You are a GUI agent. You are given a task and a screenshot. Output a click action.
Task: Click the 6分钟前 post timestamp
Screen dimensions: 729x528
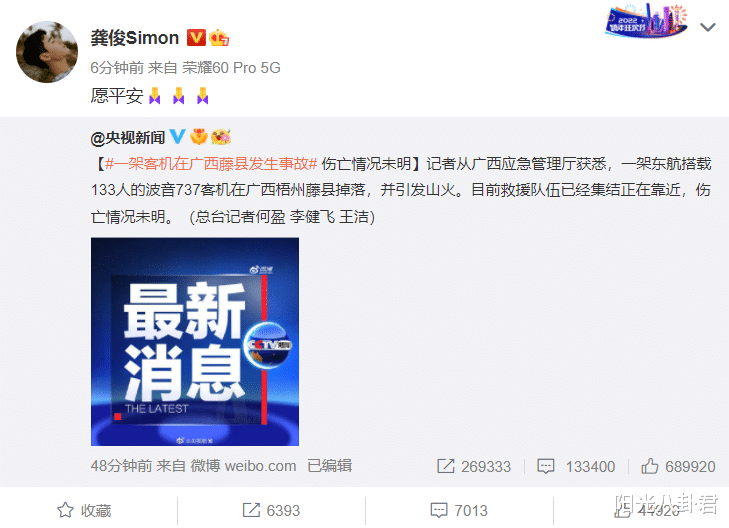coord(117,68)
